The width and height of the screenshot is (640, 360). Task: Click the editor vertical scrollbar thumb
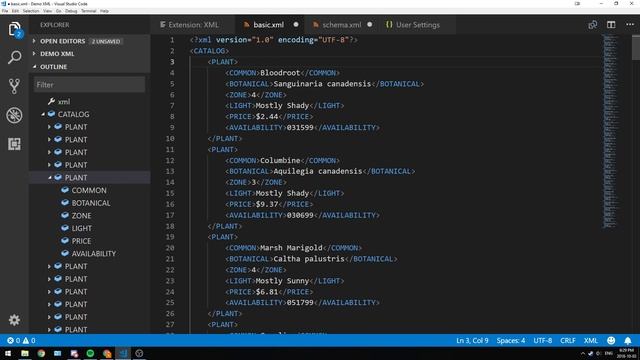636,48
